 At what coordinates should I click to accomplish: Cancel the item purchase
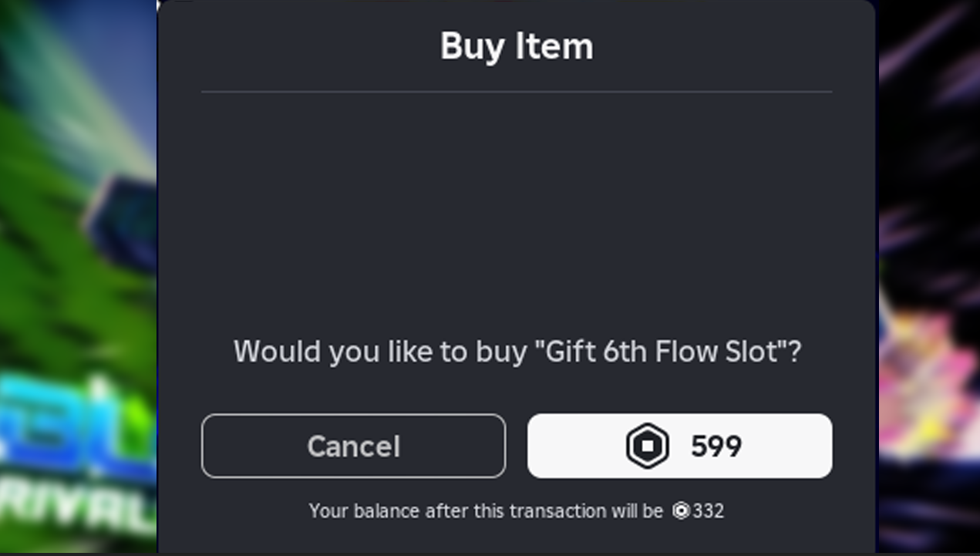pos(353,446)
